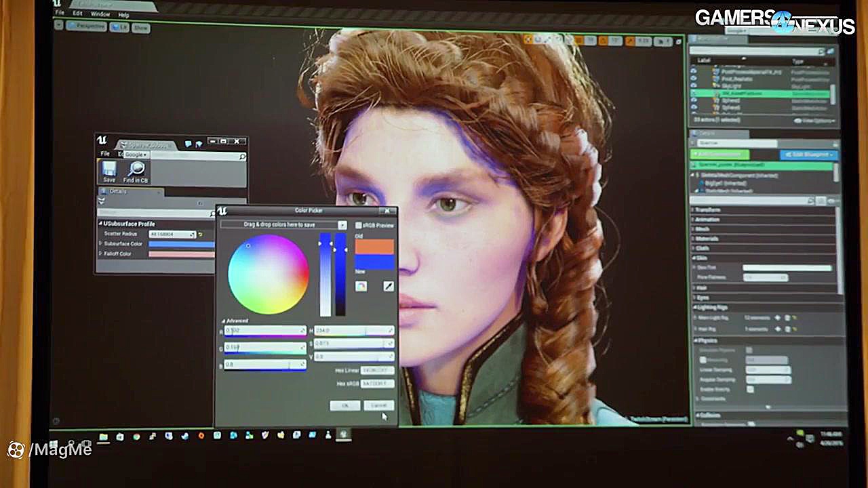Add element to Hair Rig
Viewport: 868px width, 488px height.
point(778,329)
